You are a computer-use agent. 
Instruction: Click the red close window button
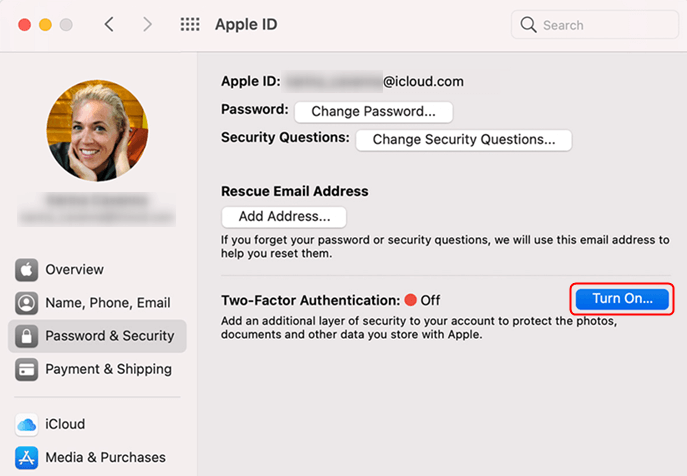click(x=24, y=24)
